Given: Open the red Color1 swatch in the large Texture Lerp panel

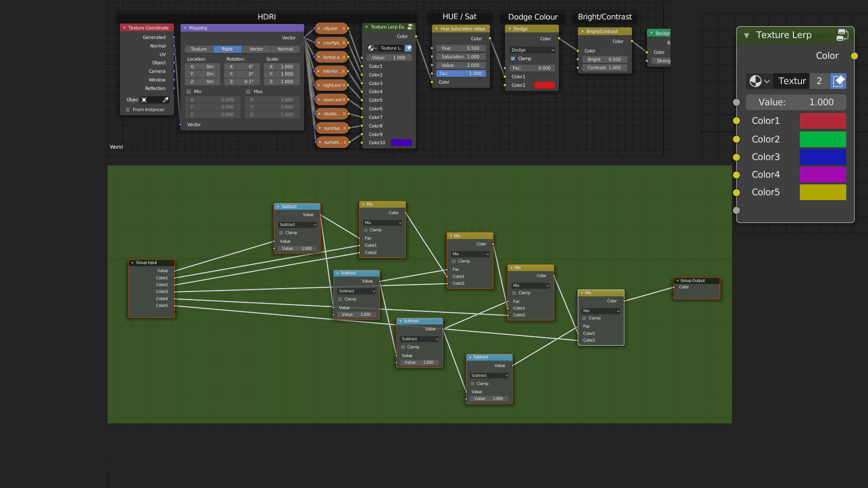Looking at the screenshot, I should [x=823, y=121].
